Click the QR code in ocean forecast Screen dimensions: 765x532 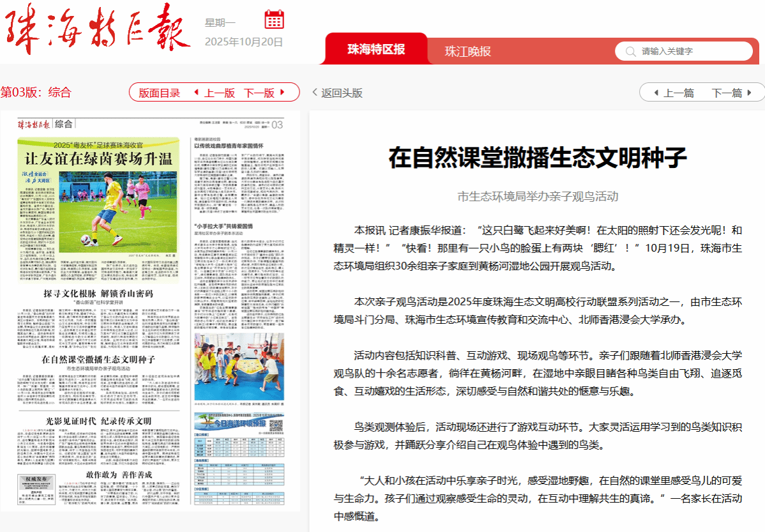coord(275,426)
